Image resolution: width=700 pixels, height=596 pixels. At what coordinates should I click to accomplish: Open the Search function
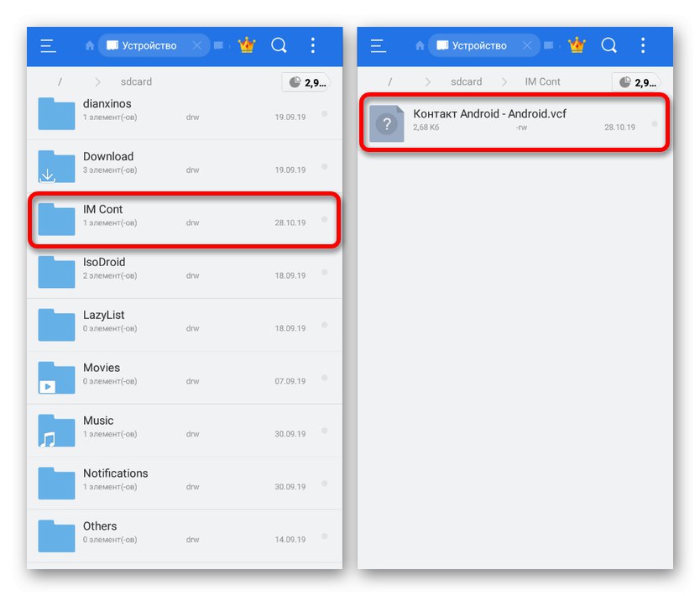(279, 45)
